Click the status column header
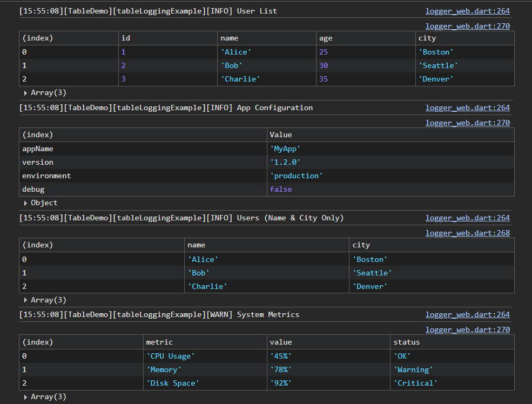Image resolution: width=532 pixels, height=404 pixels. coord(452,342)
